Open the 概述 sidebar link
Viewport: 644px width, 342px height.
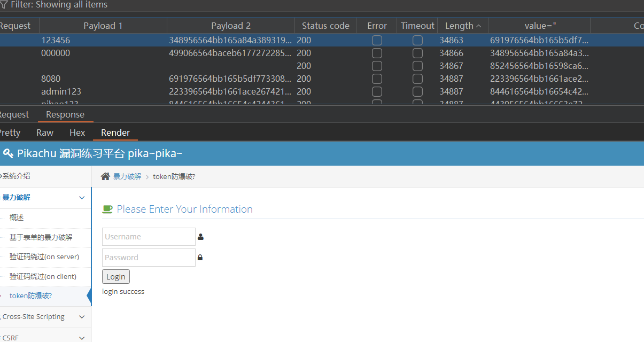point(17,217)
